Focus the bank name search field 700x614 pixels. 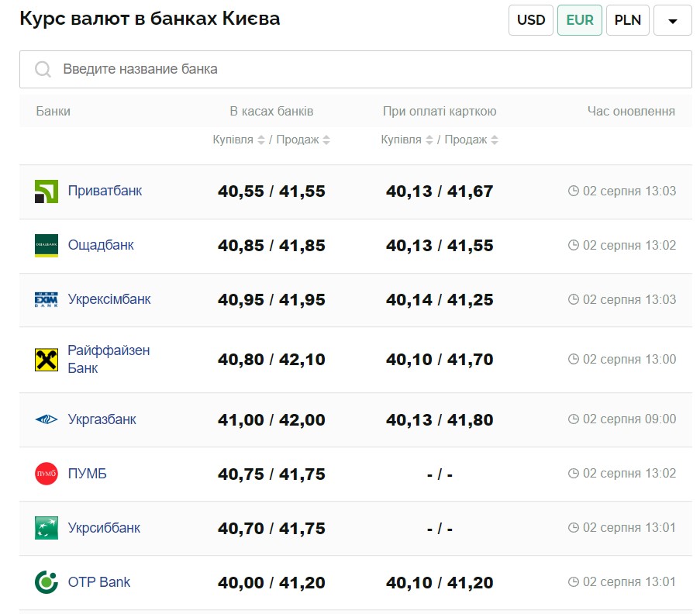coord(356,69)
